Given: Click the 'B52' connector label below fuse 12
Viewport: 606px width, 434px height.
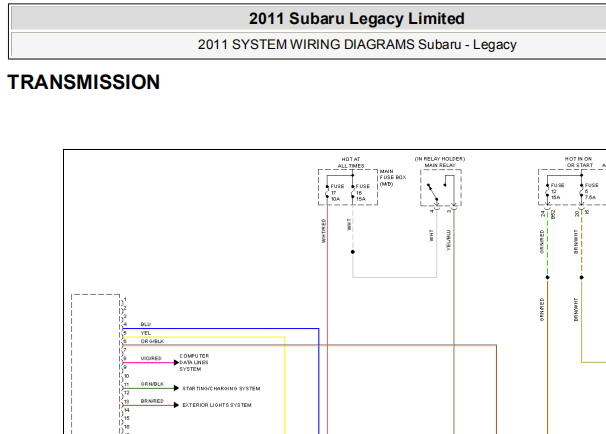Looking at the screenshot, I should [553, 214].
